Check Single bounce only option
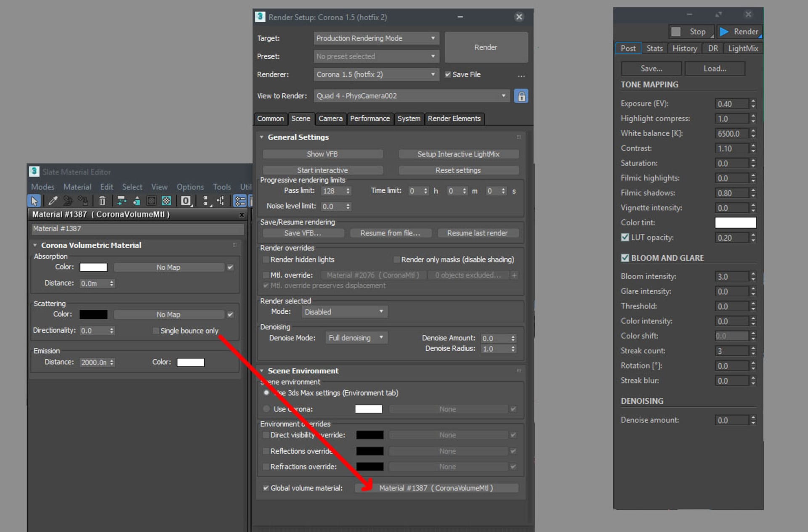808x532 pixels. point(156,331)
